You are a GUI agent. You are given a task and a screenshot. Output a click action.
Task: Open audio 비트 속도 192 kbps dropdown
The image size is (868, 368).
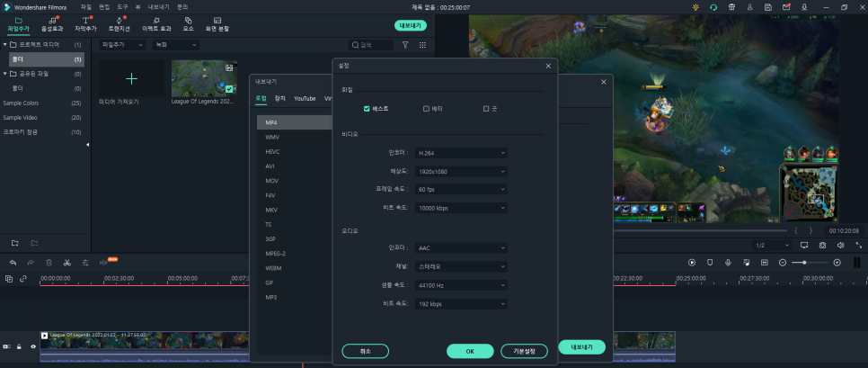click(x=461, y=304)
